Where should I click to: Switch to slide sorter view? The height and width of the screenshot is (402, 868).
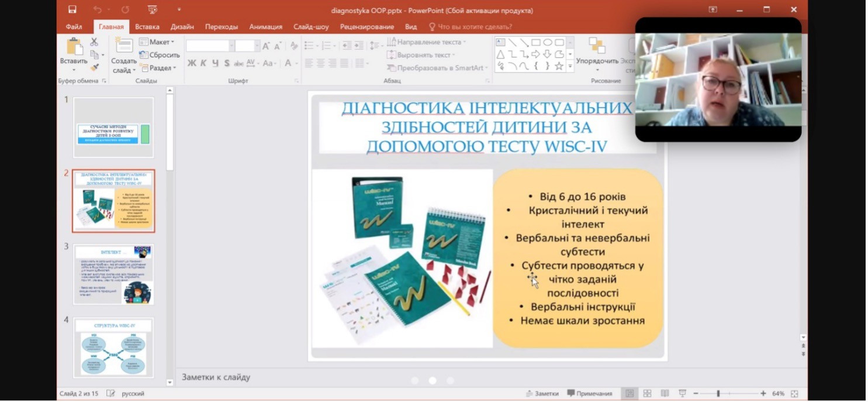pos(647,394)
